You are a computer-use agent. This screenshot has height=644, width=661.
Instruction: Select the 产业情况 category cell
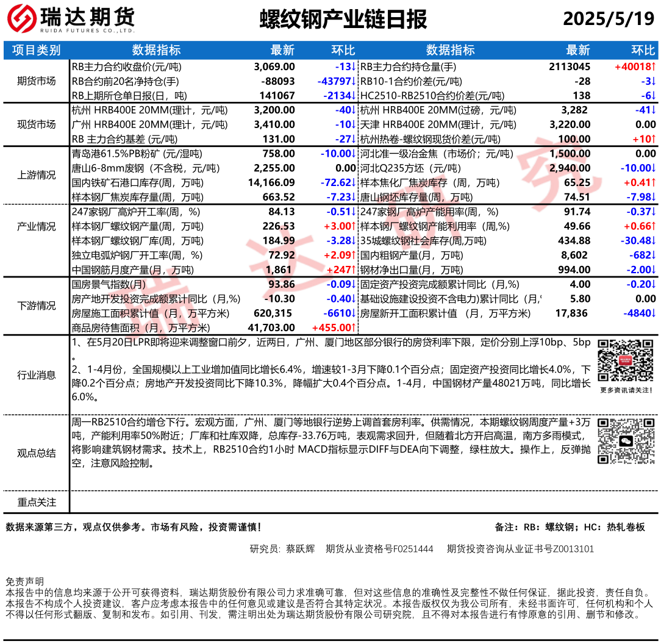pyautogui.click(x=36, y=226)
